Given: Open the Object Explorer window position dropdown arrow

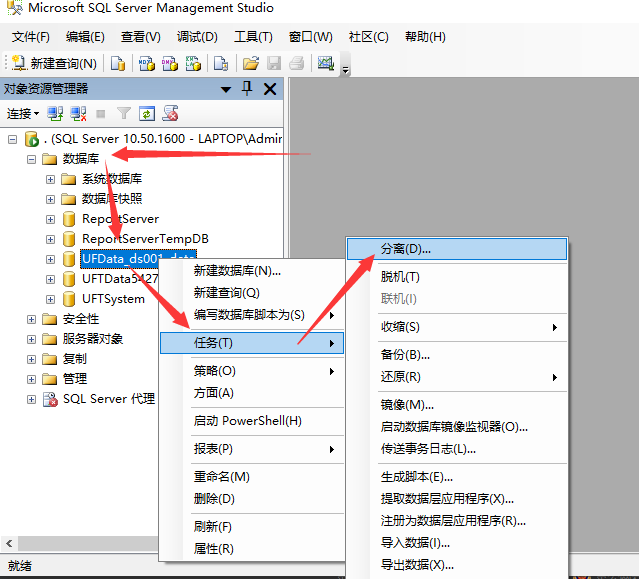Looking at the screenshot, I should pyautogui.click(x=226, y=89).
